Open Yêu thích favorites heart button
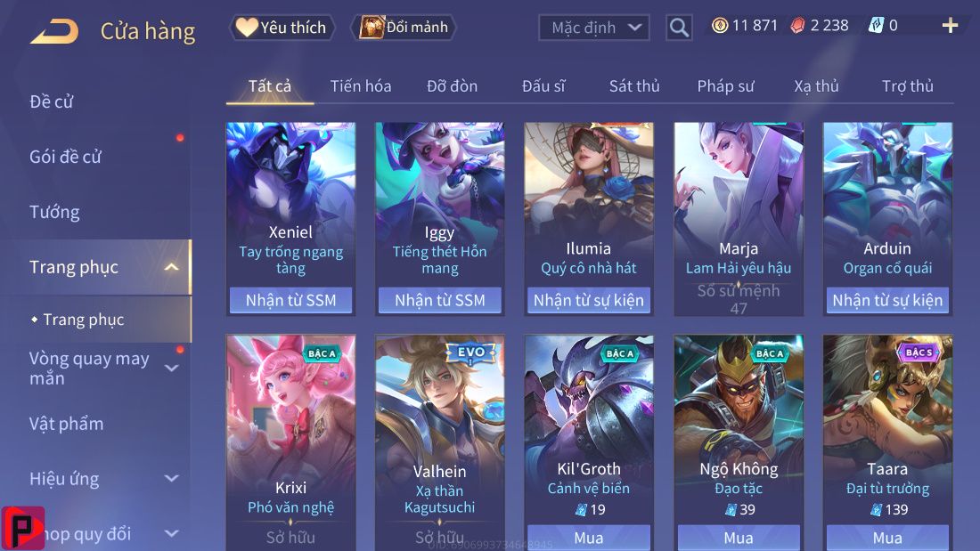This screenshot has width=980, height=551. click(282, 28)
